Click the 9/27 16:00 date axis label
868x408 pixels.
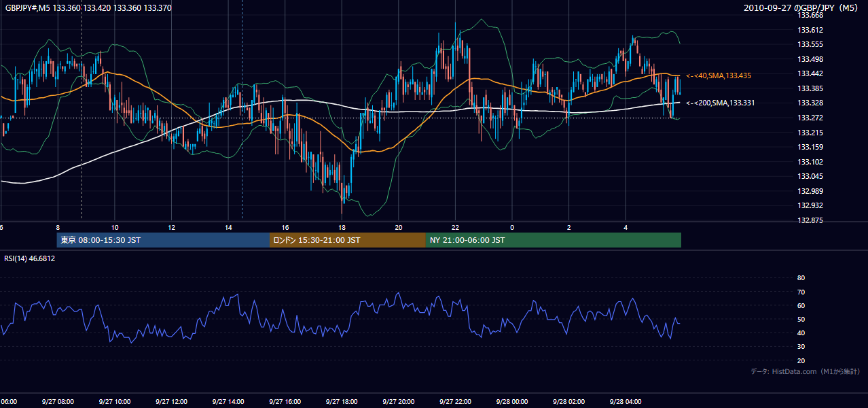pos(285,402)
